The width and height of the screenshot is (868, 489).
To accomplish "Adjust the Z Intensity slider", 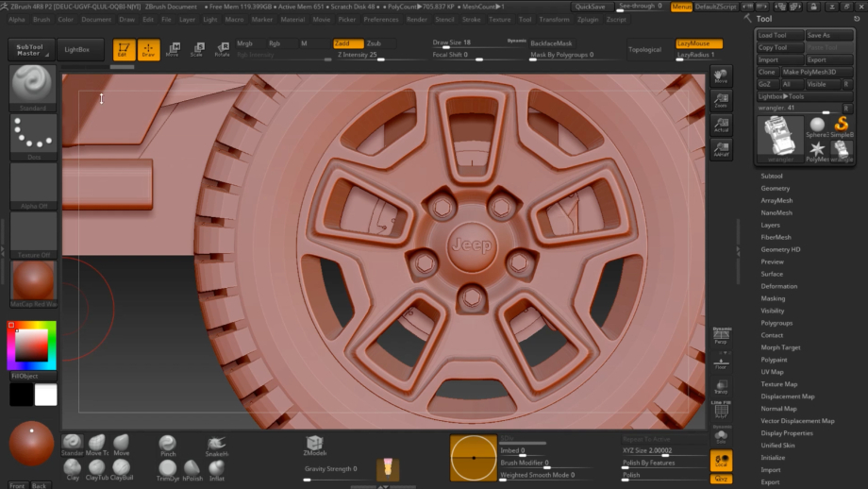I will (361, 55).
